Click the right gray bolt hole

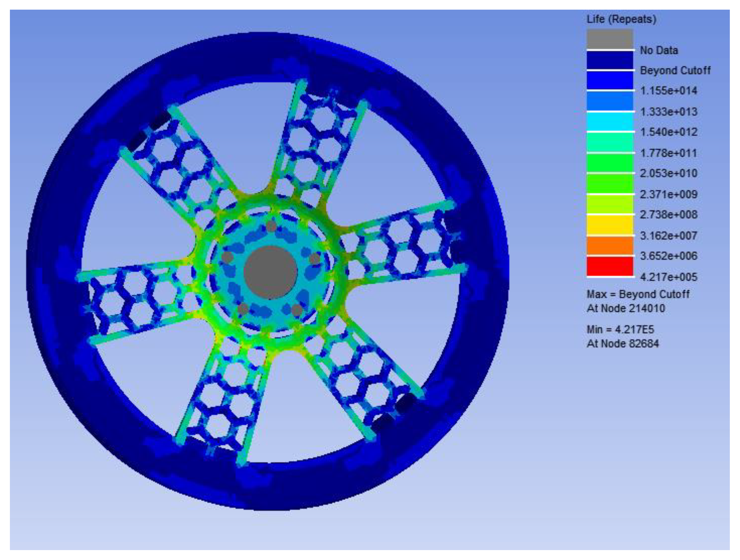315,259
